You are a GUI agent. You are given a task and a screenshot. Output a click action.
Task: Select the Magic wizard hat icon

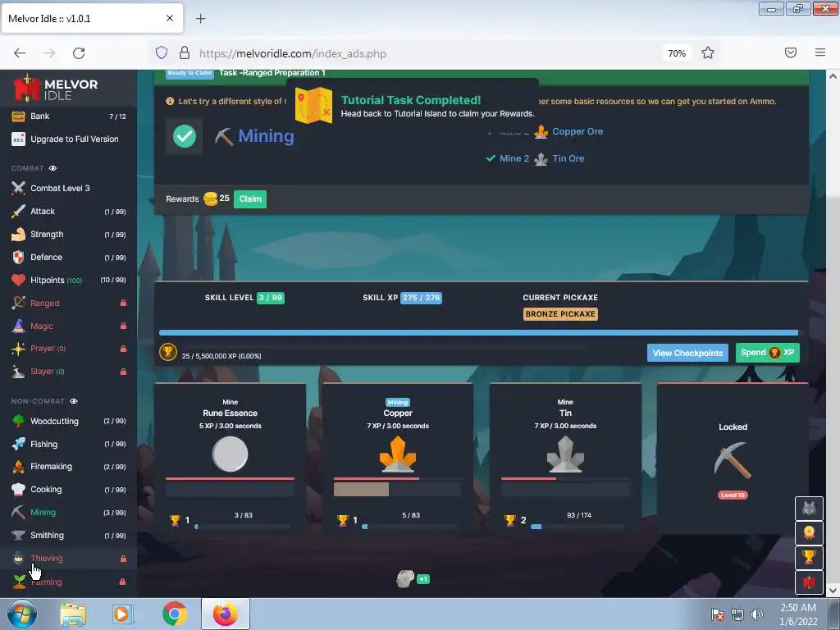pos(18,326)
